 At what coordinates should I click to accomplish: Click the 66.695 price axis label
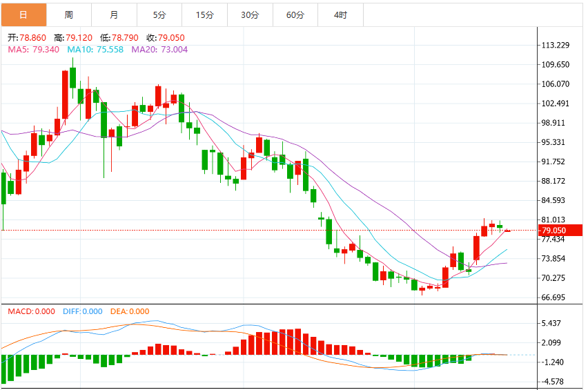553,298
